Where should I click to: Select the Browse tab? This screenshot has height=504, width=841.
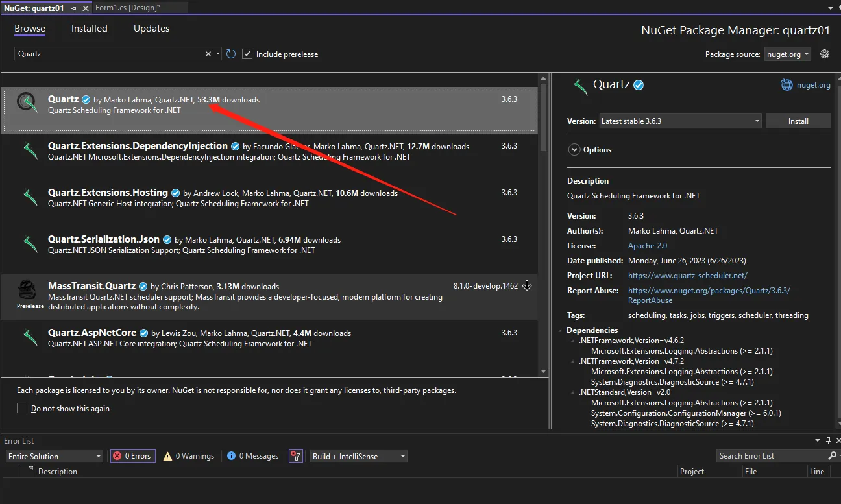pyautogui.click(x=30, y=29)
